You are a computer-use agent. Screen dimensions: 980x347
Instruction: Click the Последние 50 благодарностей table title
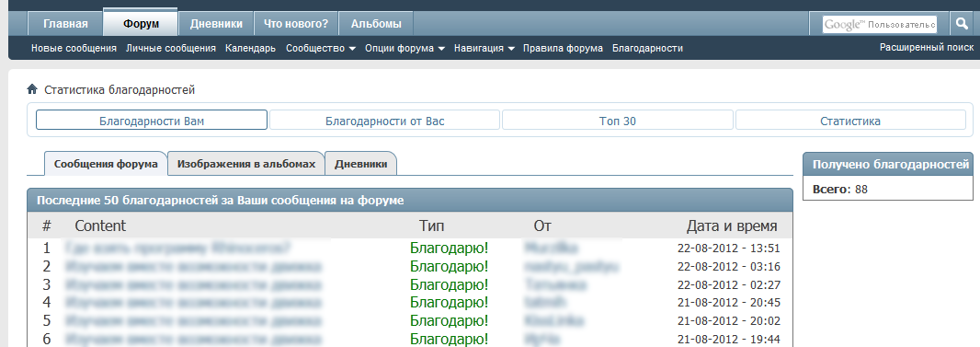pyautogui.click(x=220, y=201)
